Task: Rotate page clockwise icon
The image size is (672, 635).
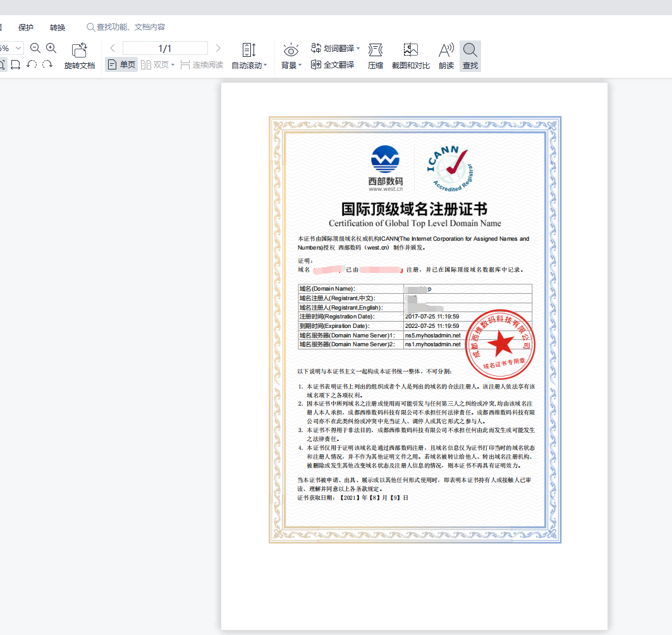Action: 47,64
